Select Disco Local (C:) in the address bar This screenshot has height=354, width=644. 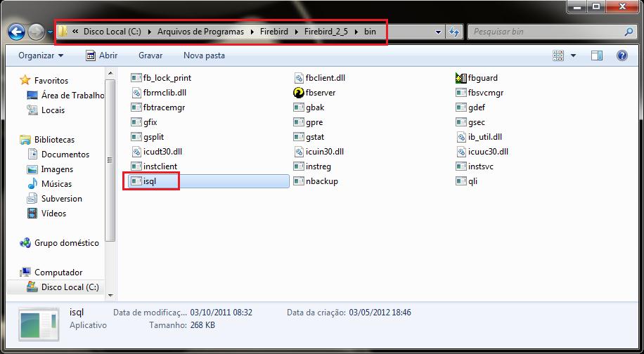click(x=112, y=32)
